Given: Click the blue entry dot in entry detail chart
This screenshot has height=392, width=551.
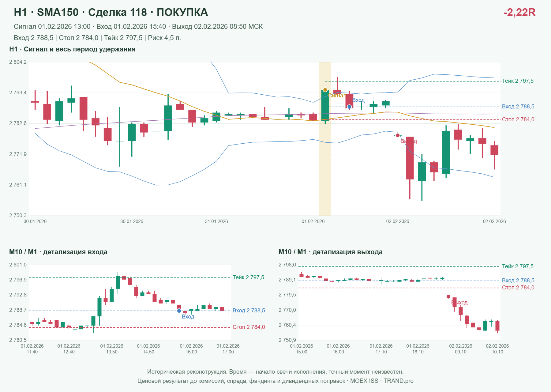Looking at the screenshot, I should (179, 311).
